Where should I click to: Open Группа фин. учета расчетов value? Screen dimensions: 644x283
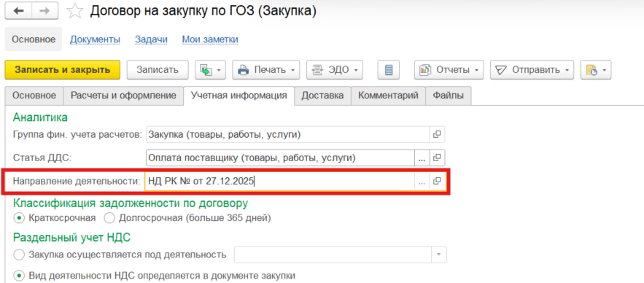click(x=438, y=134)
